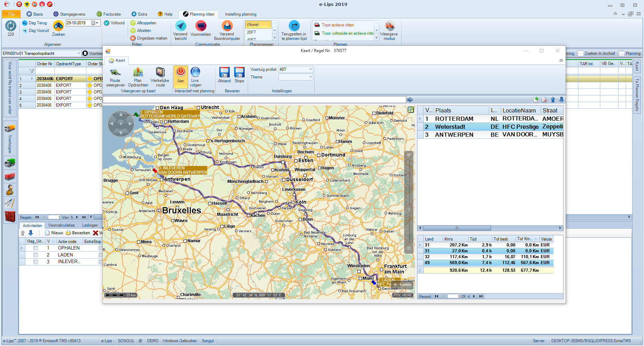The image size is (644, 346).
Task: Select the (None) plangroep item
Action: tap(258, 25)
